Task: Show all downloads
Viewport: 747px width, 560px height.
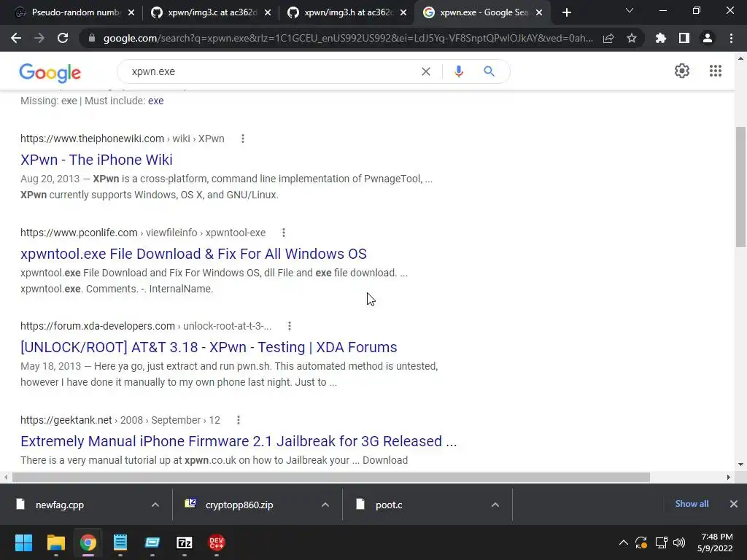Action: [x=692, y=504]
